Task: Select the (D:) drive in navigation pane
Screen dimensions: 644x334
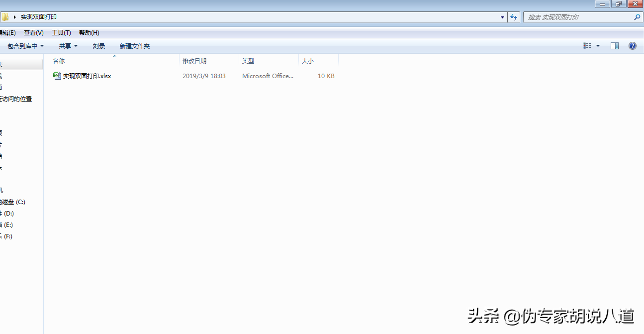Action: point(7,214)
